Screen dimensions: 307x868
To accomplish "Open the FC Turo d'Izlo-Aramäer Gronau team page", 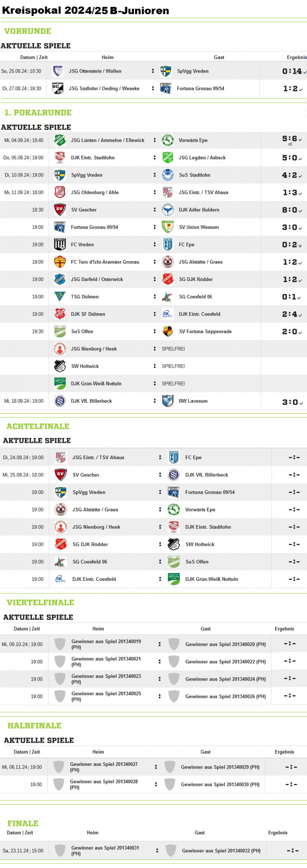I will 105,262.
